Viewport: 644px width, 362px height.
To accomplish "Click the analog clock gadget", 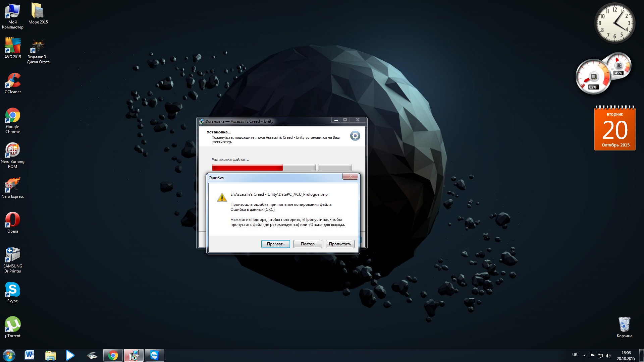I will pyautogui.click(x=615, y=23).
